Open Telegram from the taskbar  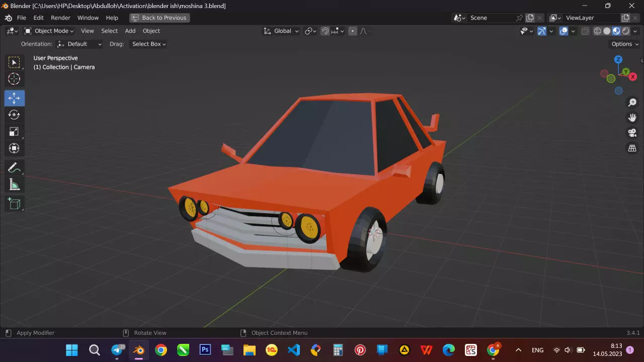point(117,349)
